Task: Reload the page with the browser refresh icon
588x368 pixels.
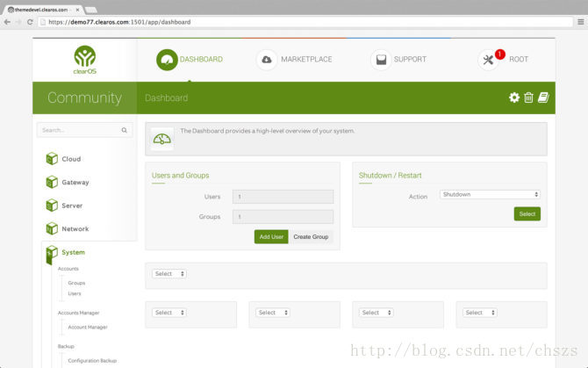Action: coord(30,22)
